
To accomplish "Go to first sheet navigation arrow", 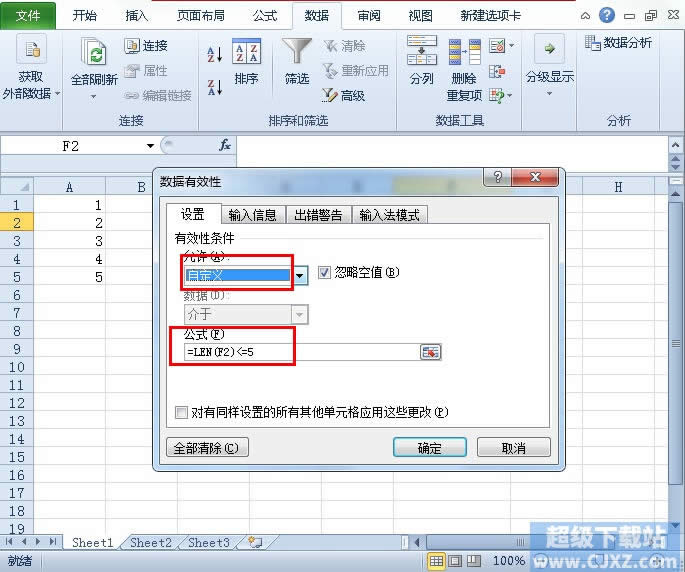I will (9, 542).
